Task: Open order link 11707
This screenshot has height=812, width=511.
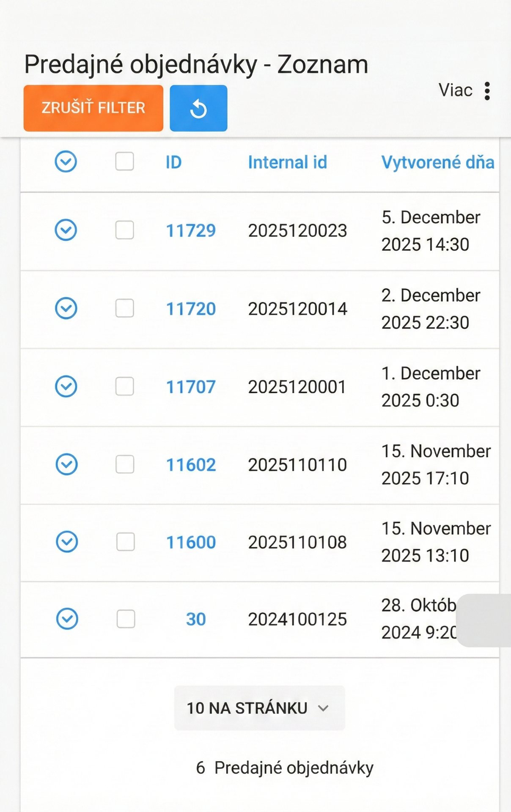Action: pyautogui.click(x=191, y=387)
